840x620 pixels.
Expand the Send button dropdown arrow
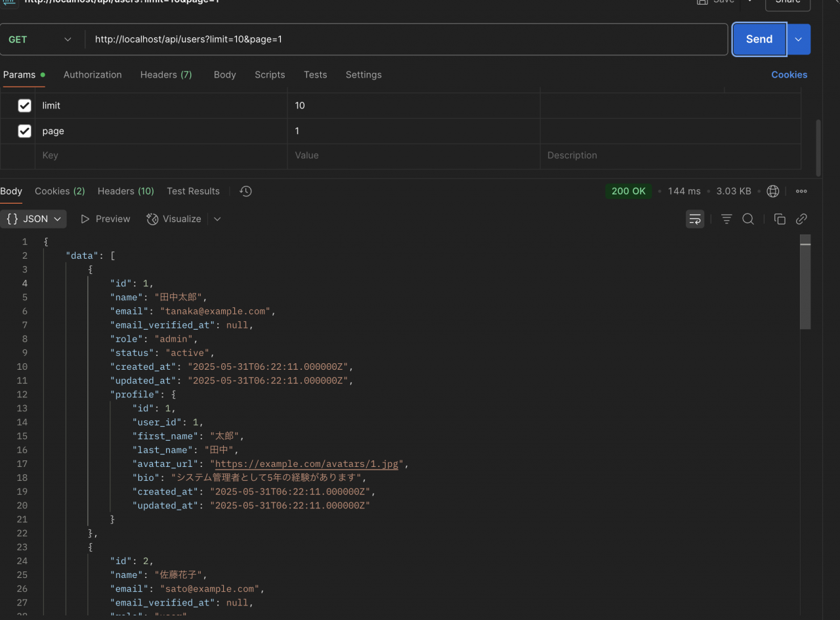(x=798, y=39)
